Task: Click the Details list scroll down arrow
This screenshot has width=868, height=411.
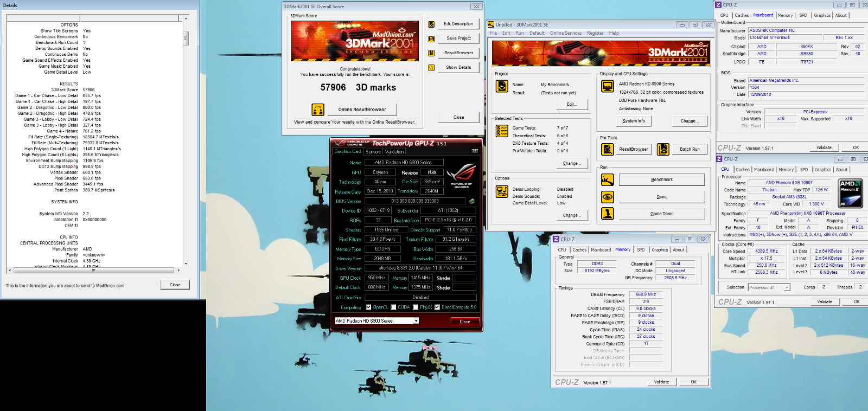Action: [x=186, y=264]
